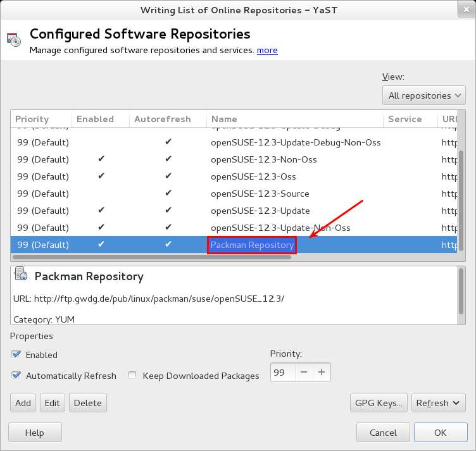Image resolution: width=476 pixels, height=451 pixels.
Task: Select the Packman Repository row
Action: [x=234, y=244]
